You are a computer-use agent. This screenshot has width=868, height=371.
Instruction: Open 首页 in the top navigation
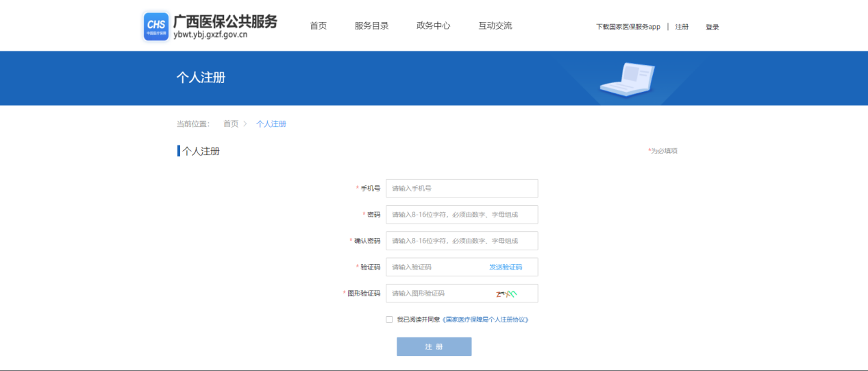(x=318, y=26)
